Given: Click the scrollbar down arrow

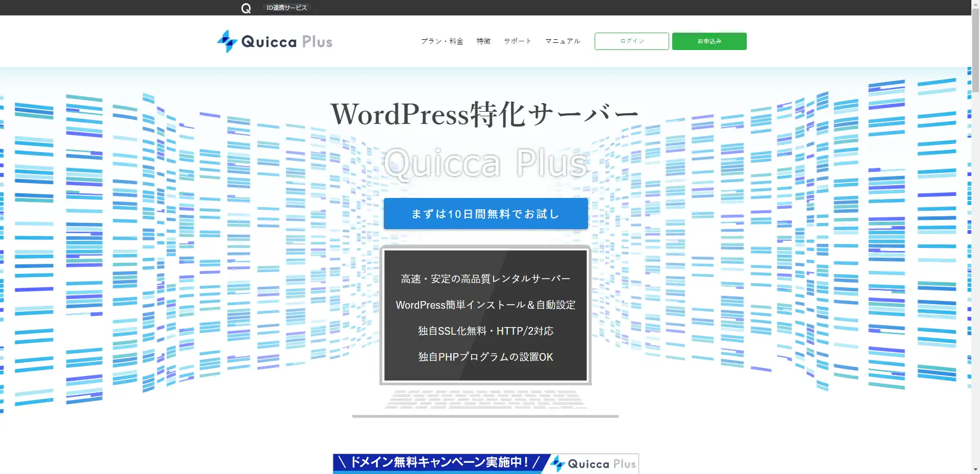Looking at the screenshot, I should [975, 469].
